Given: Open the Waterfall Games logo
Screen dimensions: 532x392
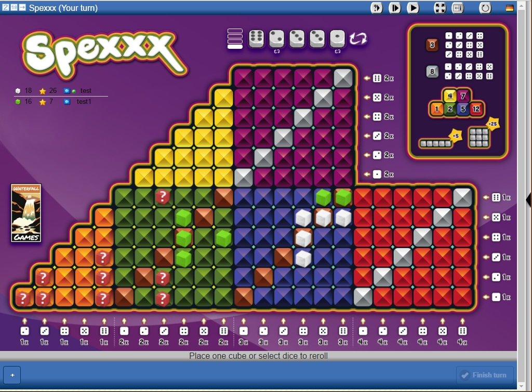Looking at the screenshot, I should coord(26,213).
